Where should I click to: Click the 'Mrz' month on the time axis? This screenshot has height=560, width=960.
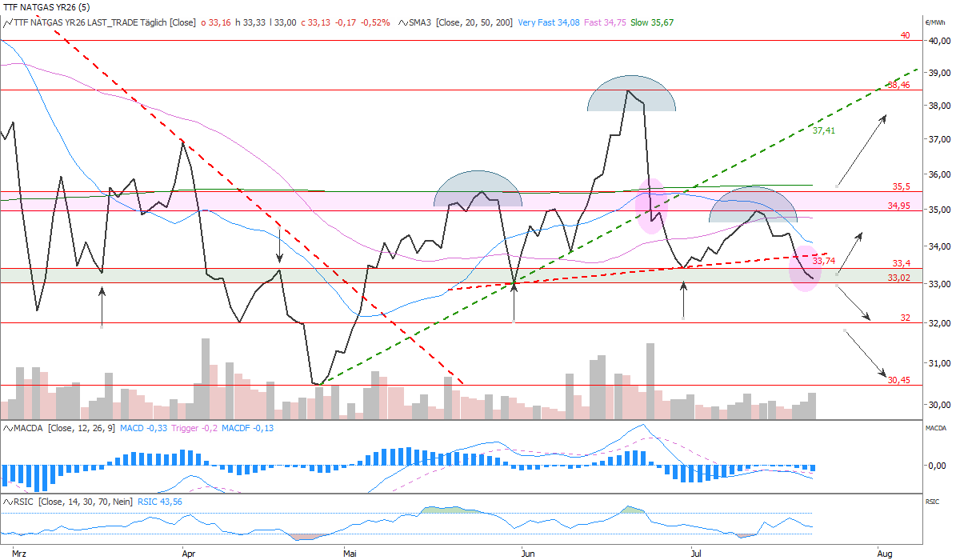point(20,553)
